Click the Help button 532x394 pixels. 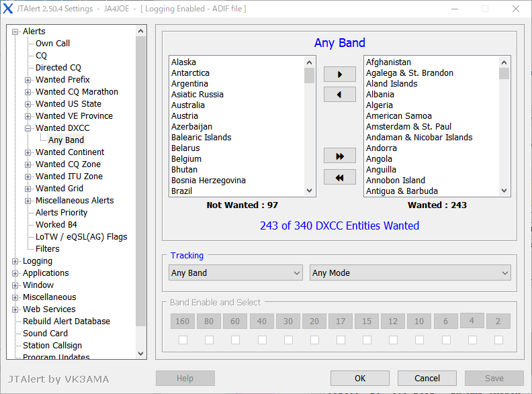185,378
